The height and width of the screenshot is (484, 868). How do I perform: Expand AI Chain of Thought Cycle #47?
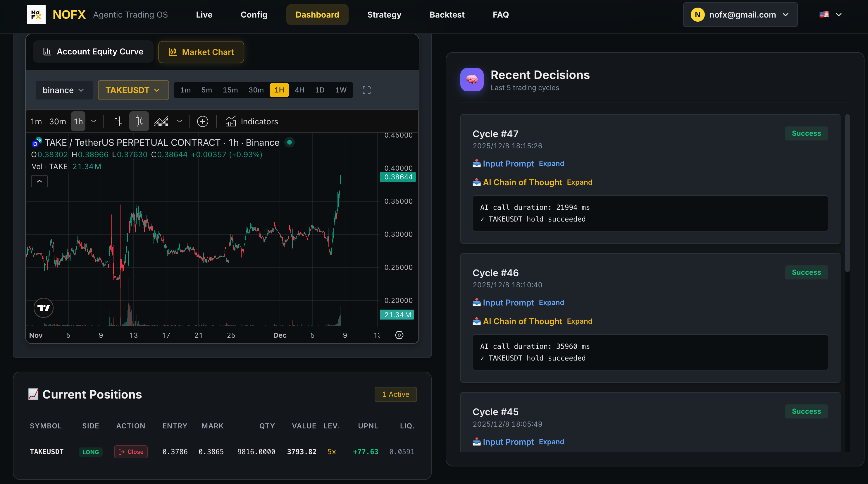579,182
